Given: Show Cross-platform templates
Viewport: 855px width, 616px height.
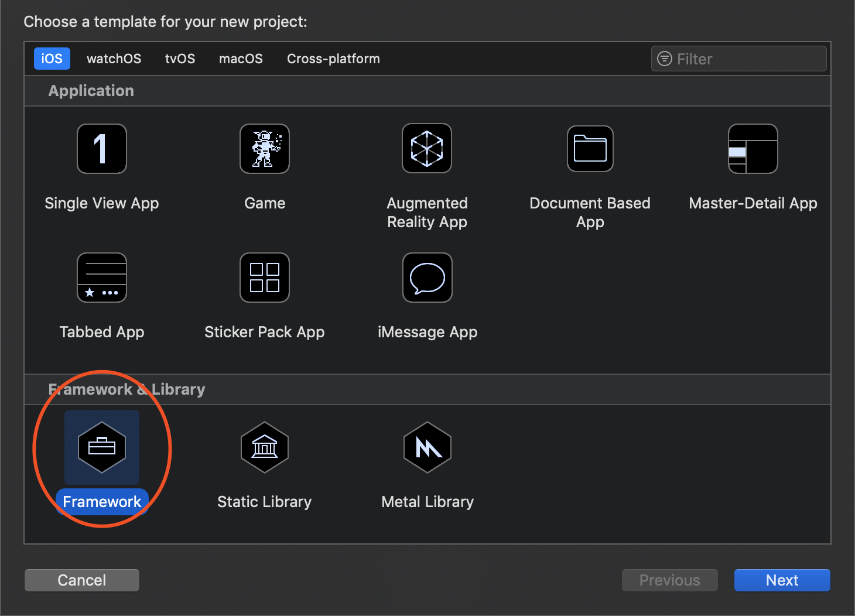Looking at the screenshot, I should tap(333, 59).
